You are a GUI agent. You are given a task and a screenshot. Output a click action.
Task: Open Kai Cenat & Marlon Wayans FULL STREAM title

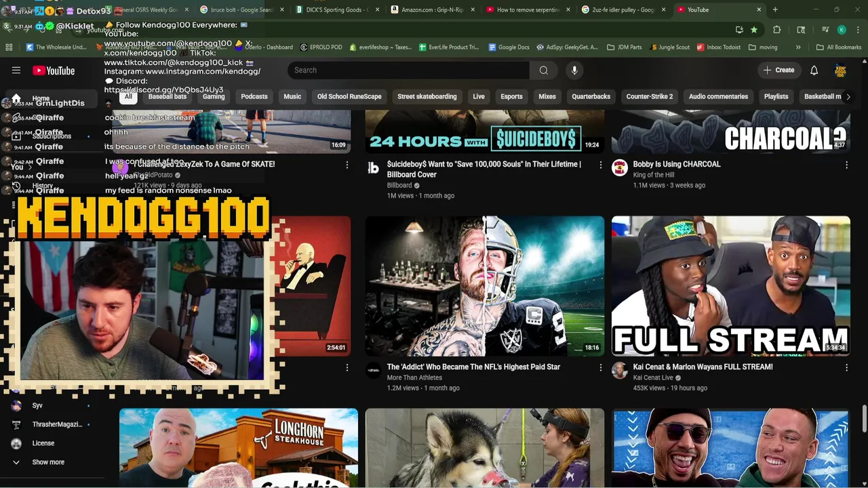click(703, 367)
